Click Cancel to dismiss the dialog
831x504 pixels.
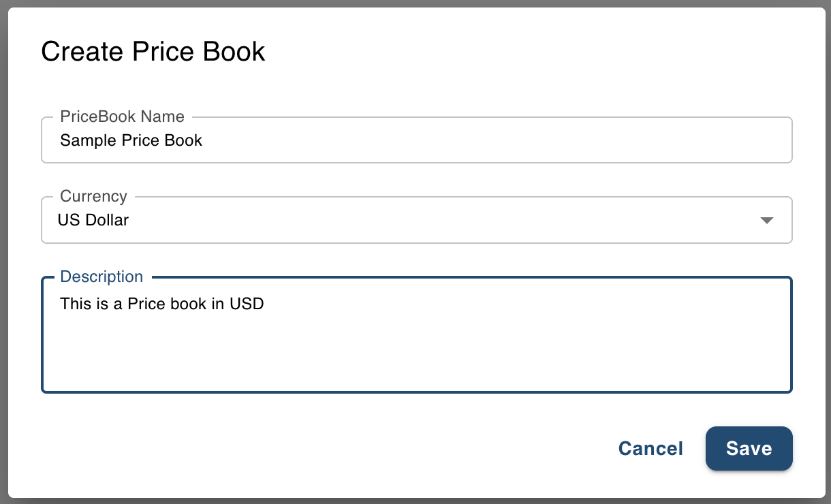[650, 448]
